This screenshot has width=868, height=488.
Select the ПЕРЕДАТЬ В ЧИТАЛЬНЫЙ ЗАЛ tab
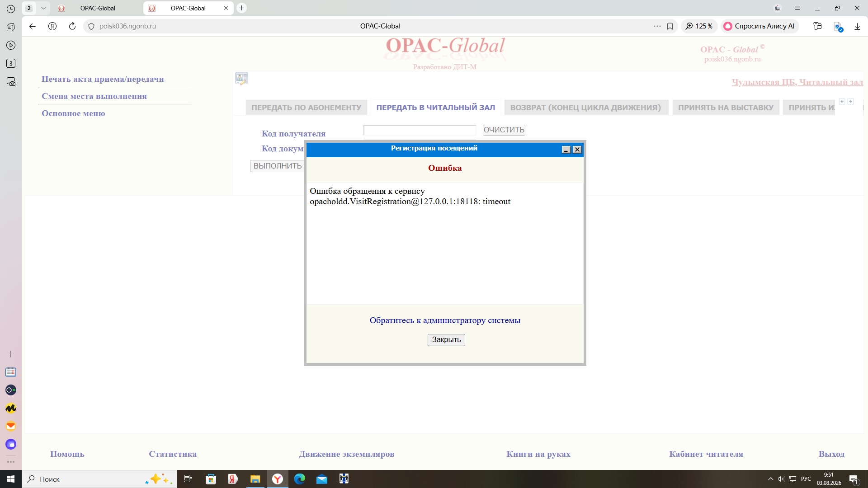coord(436,108)
